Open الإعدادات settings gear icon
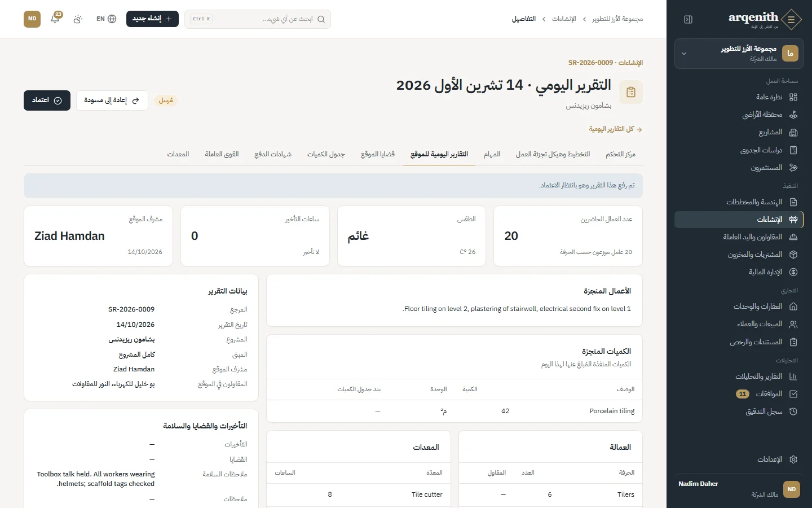Viewport: 812px width, 508px height. point(793,459)
